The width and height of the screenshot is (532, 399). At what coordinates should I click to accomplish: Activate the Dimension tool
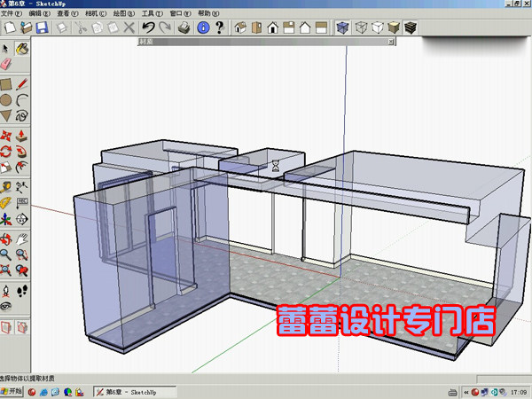click(x=21, y=187)
